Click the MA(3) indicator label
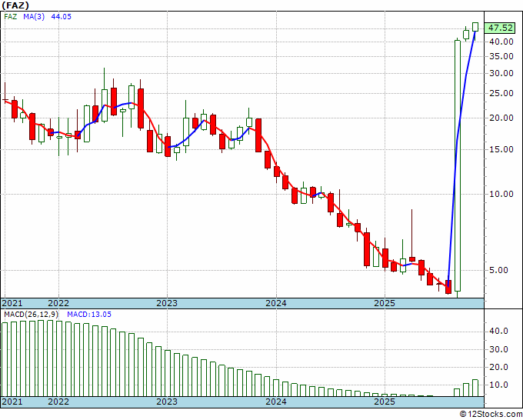This screenshot has width=523, height=420. [x=34, y=17]
